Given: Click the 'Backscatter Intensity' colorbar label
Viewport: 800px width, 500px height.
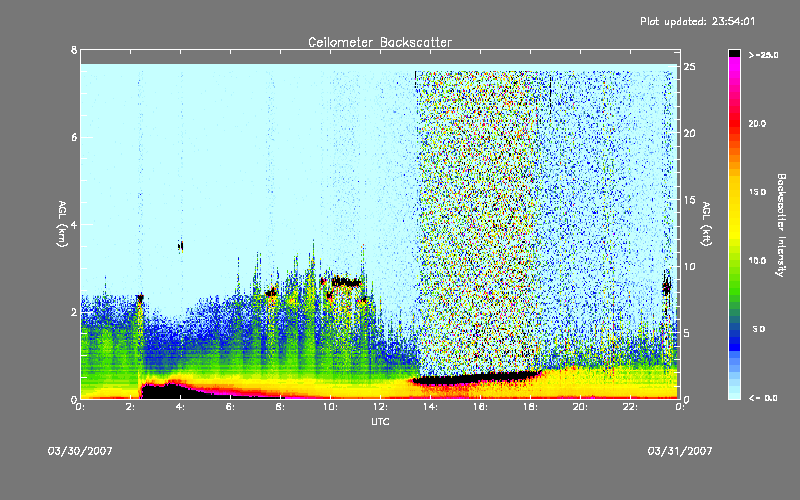Looking at the screenshot, I should click(781, 225).
